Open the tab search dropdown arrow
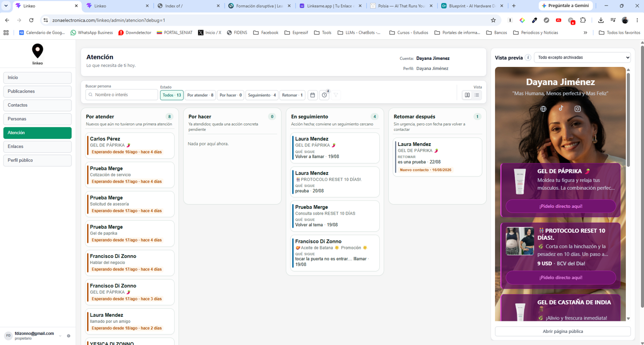The image size is (644, 345). 6,6
